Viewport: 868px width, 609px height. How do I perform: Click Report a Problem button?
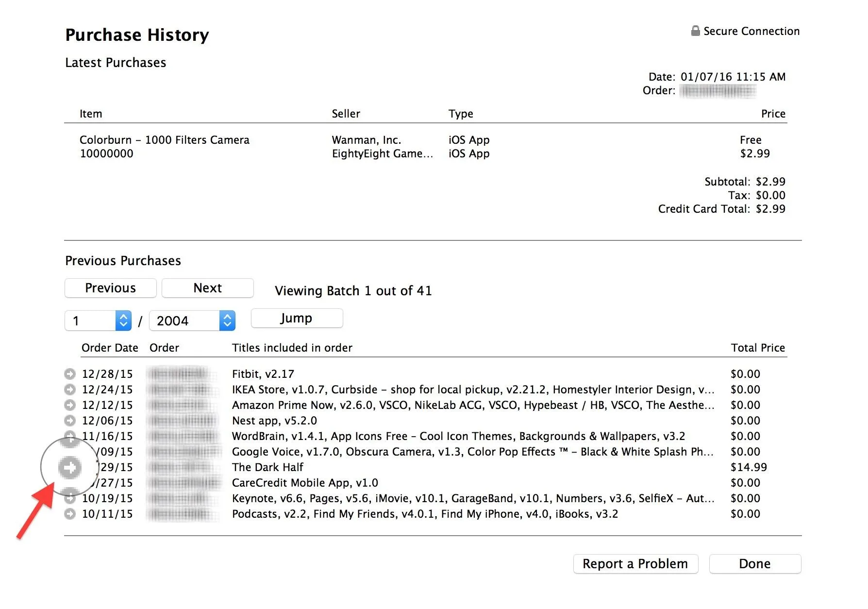click(x=635, y=564)
